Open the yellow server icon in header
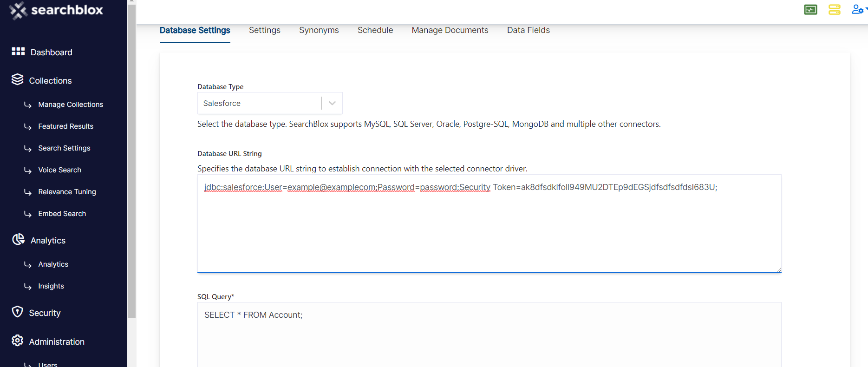The image size is (868, 367). tap(835, 10)
